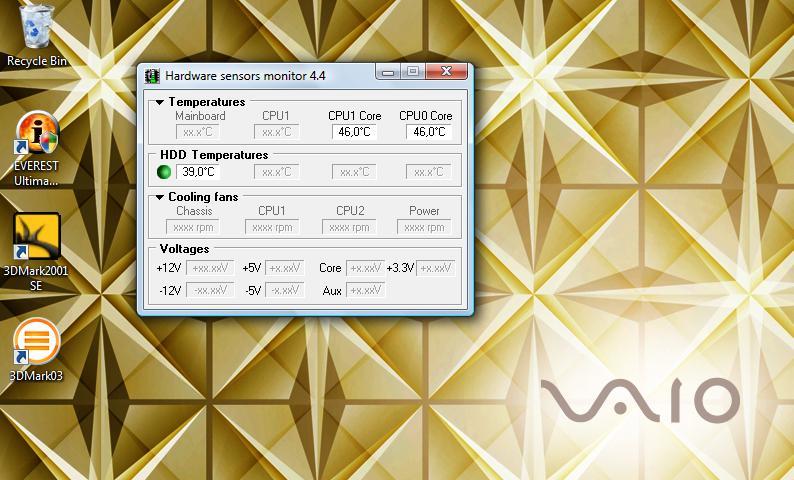Image resolution: width=794 pixels, height=480 pixels.
Task: Click the +3.3V voltage field
Action: coord(435,268)
